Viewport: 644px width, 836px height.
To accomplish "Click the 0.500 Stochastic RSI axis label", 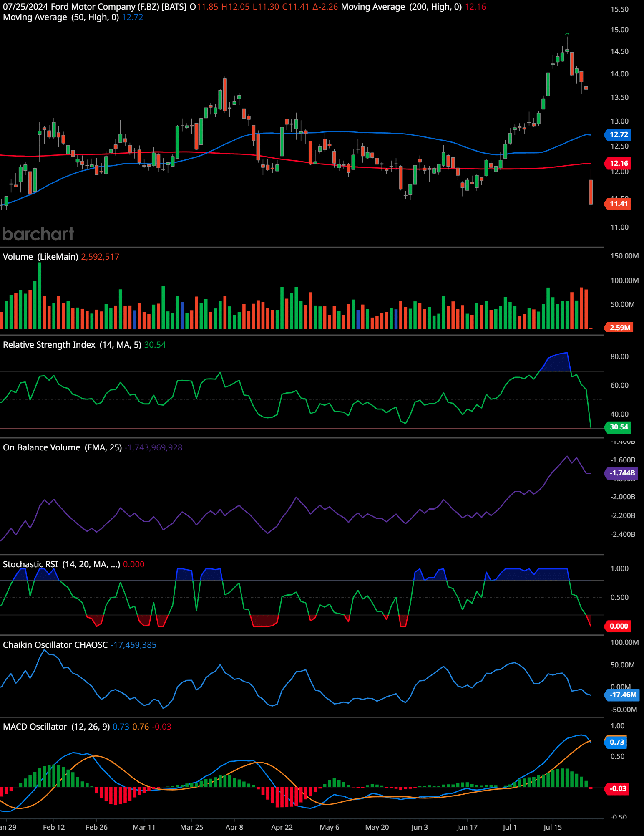I will coord(619,597).
